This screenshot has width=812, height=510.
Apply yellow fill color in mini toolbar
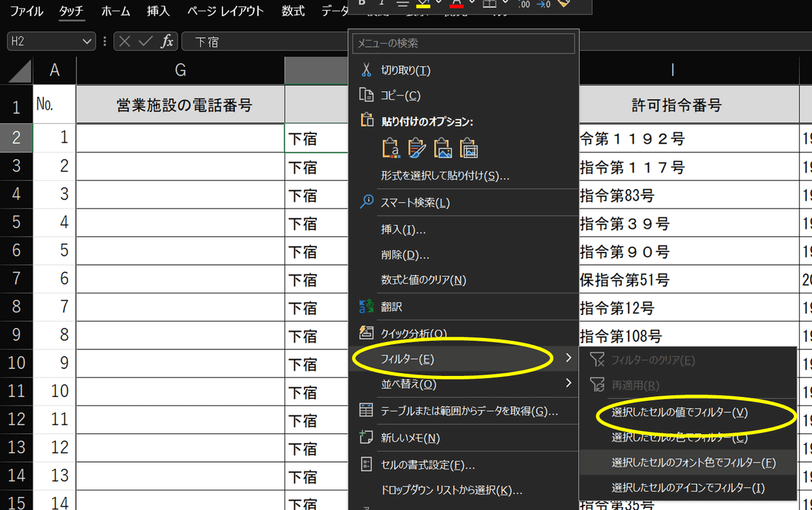click(x=423, y=4)
